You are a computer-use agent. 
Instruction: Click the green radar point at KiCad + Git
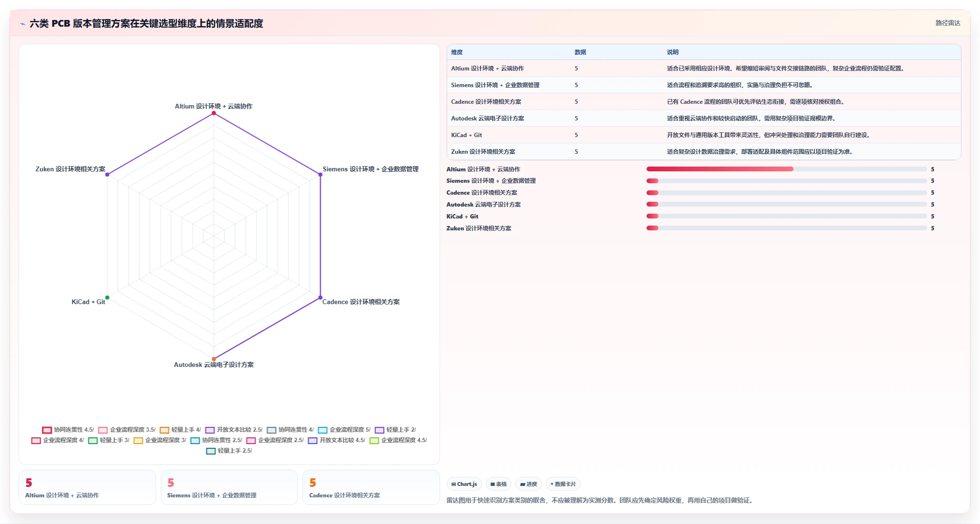(x=107, y=297)
